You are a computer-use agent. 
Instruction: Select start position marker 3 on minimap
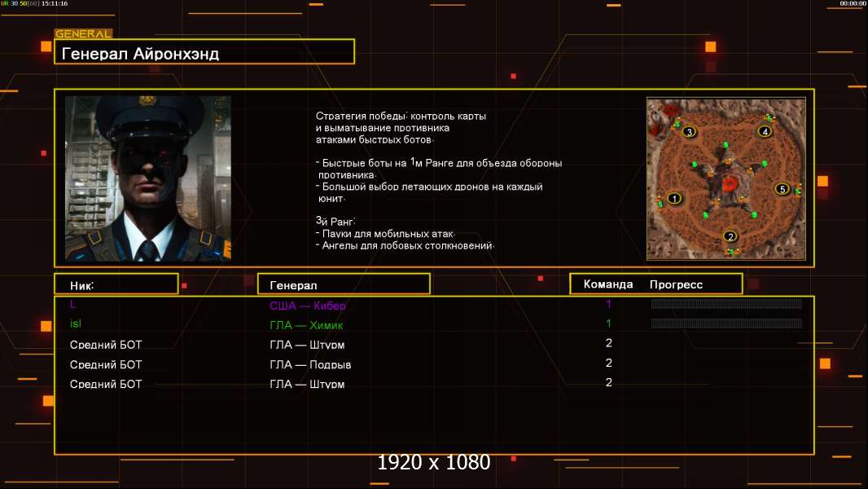pyautogui.click(x=689, y=132)
